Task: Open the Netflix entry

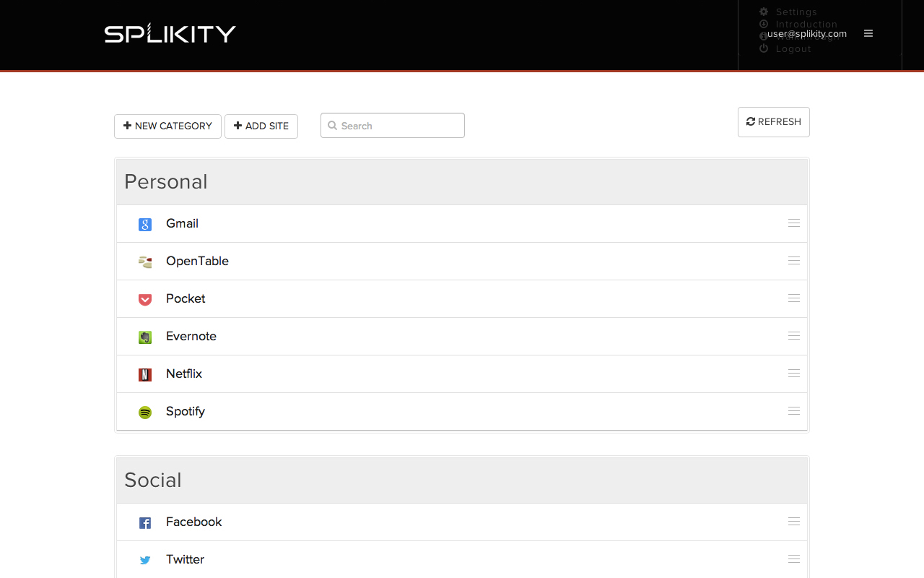Action: [x=184, y=374]
